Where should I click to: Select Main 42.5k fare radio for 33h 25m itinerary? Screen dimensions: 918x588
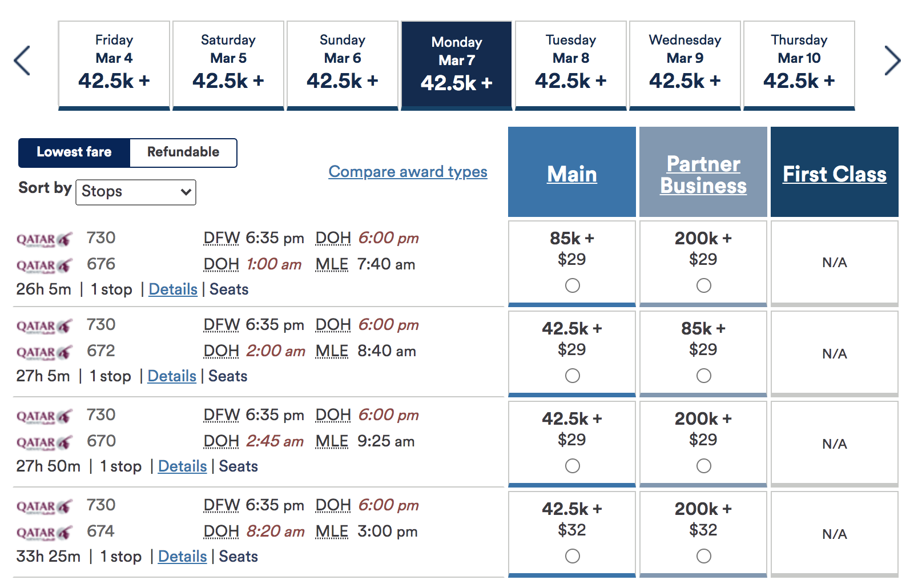(x=571, y=555)
